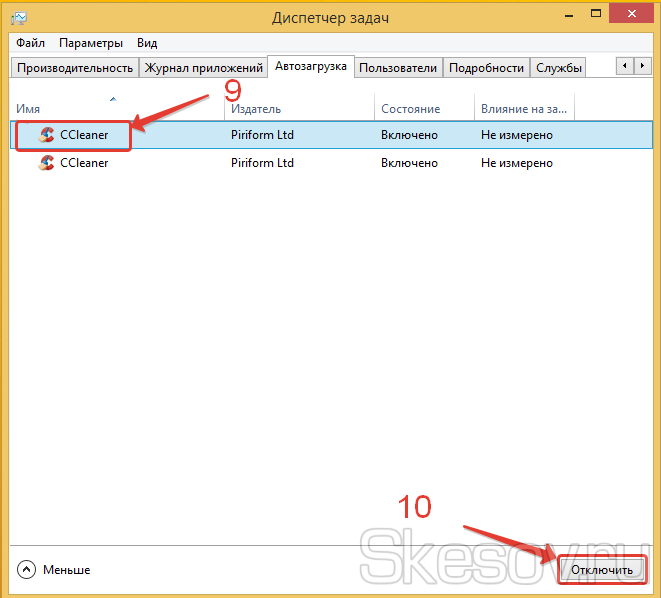Click CCleaner icon in the first row
The width and height of the screenshot is (661, 598).
click(46, 135)
